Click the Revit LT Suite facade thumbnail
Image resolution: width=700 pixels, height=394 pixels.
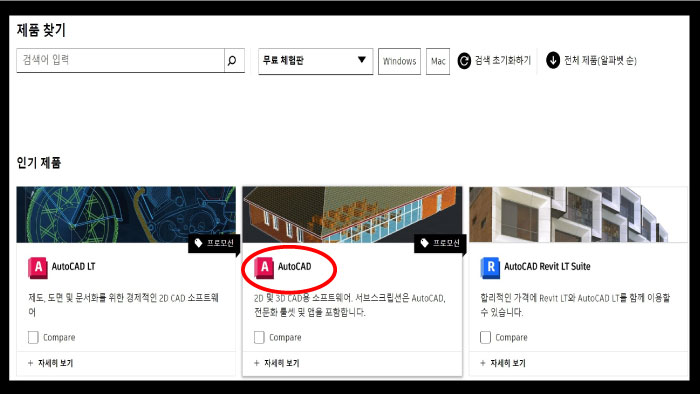pos(579,215)
